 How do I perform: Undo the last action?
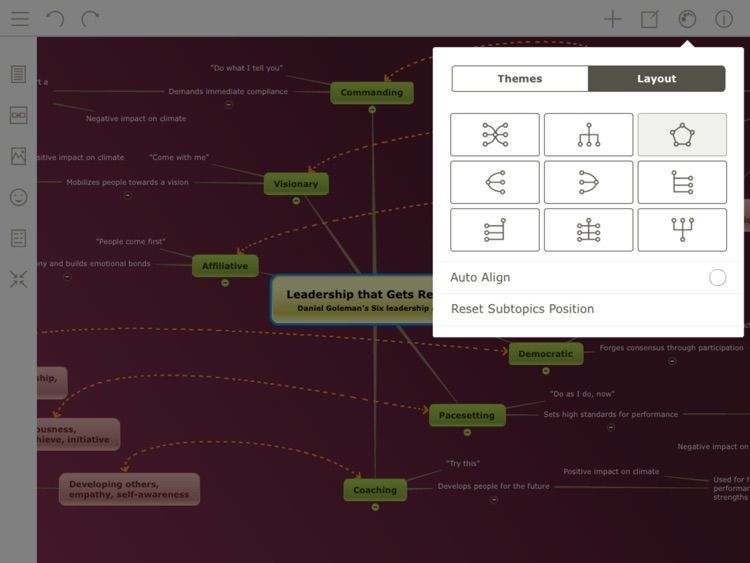tap(55, 19)
